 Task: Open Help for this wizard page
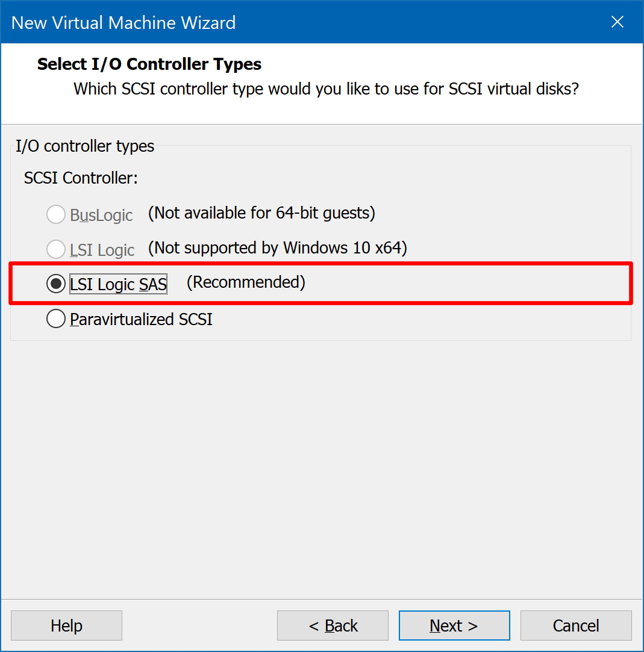[66, 626]
